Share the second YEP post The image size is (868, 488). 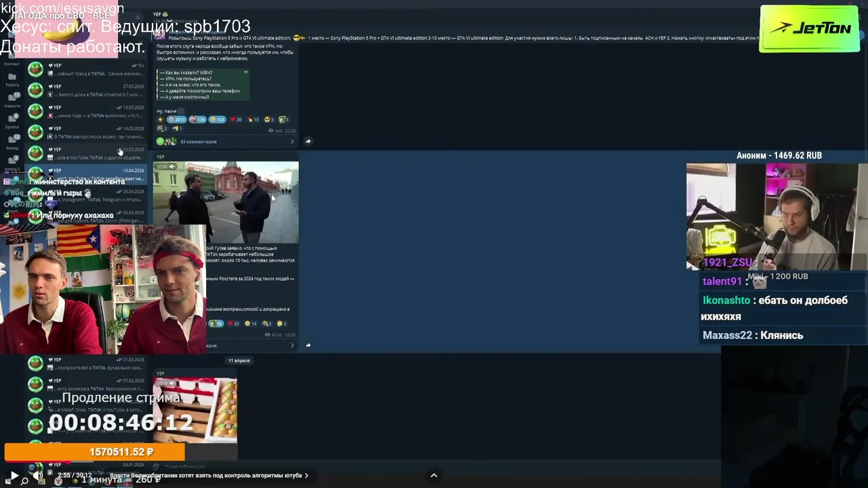[x=308, y=346]
